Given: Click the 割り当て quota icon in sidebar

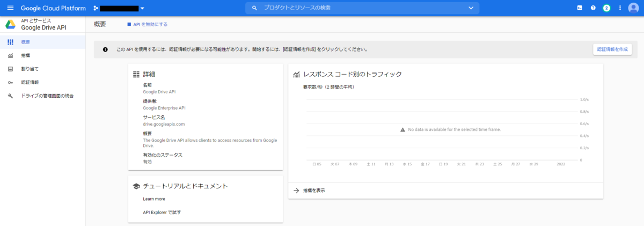Looking at the screenshot, I should [10, 69].
